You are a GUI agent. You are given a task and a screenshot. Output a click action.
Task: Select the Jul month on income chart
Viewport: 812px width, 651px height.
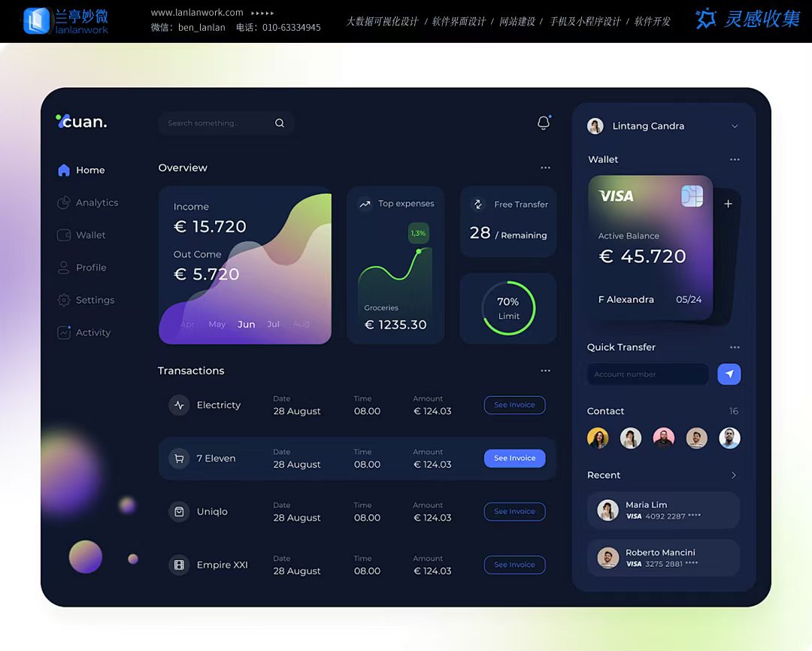tap(273, 324)
